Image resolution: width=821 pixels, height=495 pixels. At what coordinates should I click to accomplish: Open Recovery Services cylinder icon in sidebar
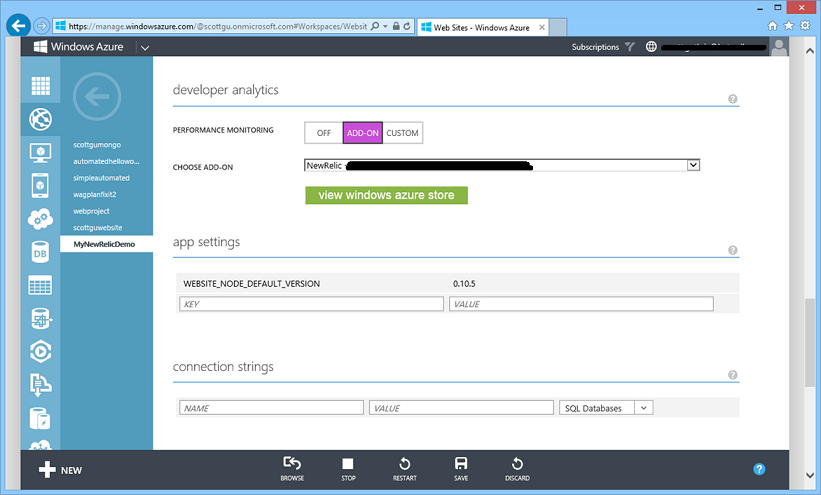click(x=40, y=419)
